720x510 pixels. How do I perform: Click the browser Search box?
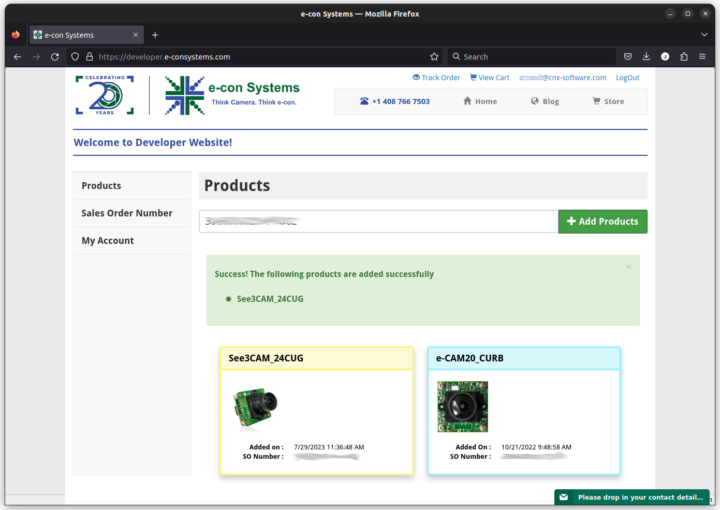click(531, 57)
